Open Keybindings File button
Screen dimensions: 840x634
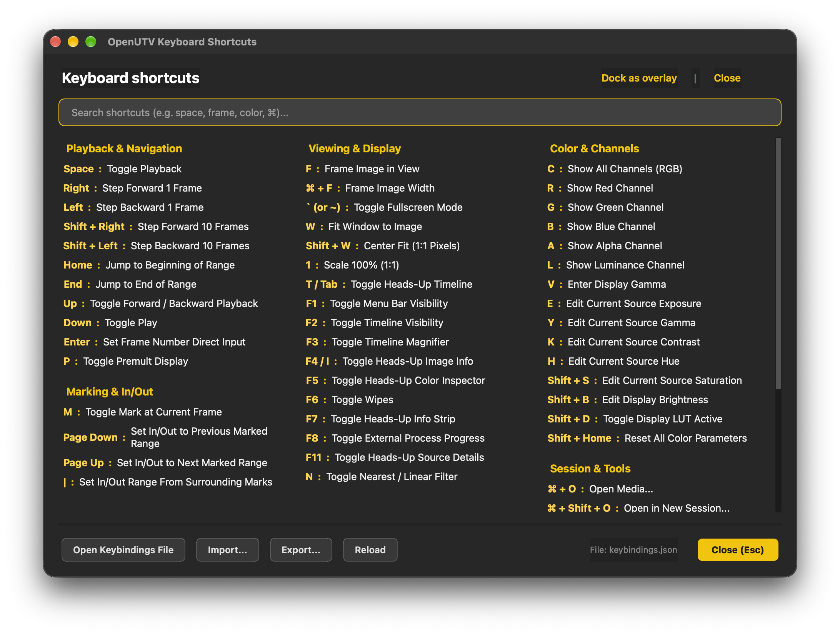click(x=123, y=550)
